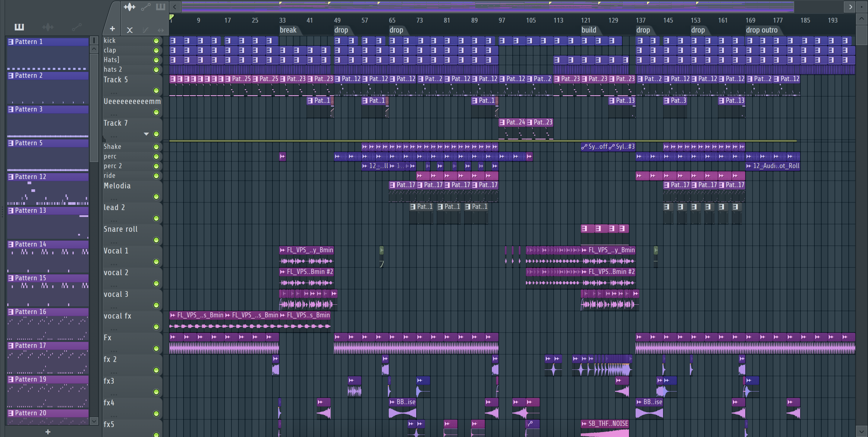Show audio clips in the picker panel
Screen dimensions: 868x437
pos(48,27)
